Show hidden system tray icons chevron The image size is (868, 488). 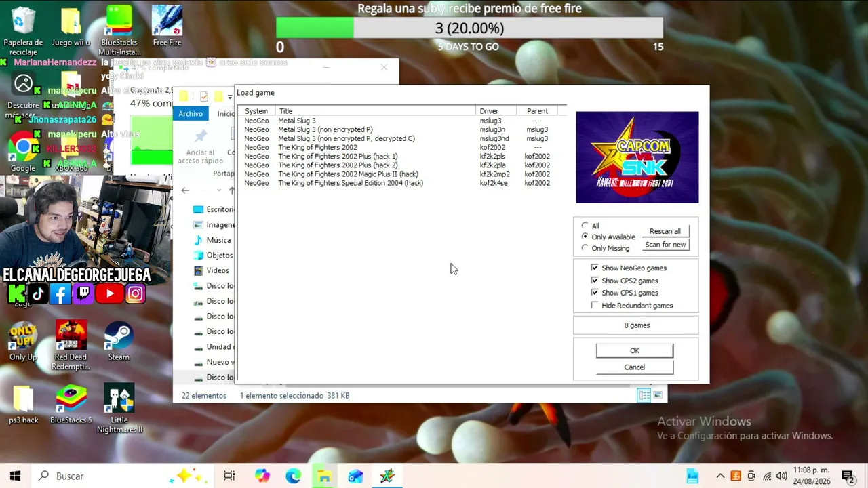click(x=720, y=476)
